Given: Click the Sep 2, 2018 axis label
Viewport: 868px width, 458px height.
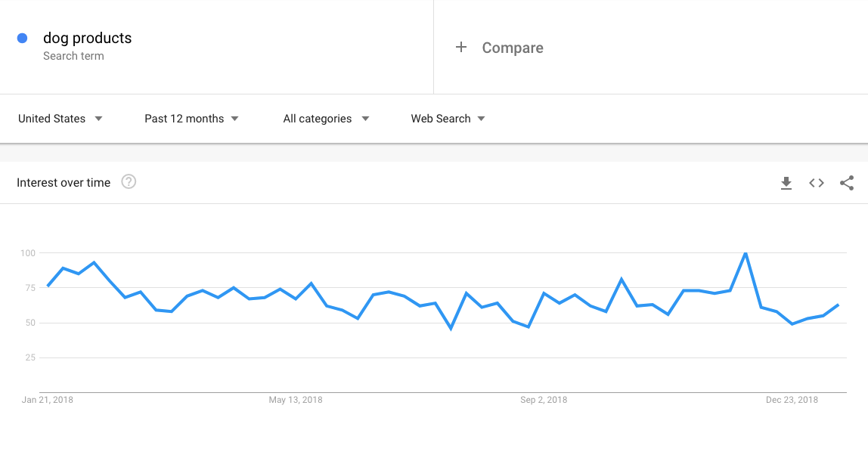Looking at the screenshot, I should click(544, 400).
